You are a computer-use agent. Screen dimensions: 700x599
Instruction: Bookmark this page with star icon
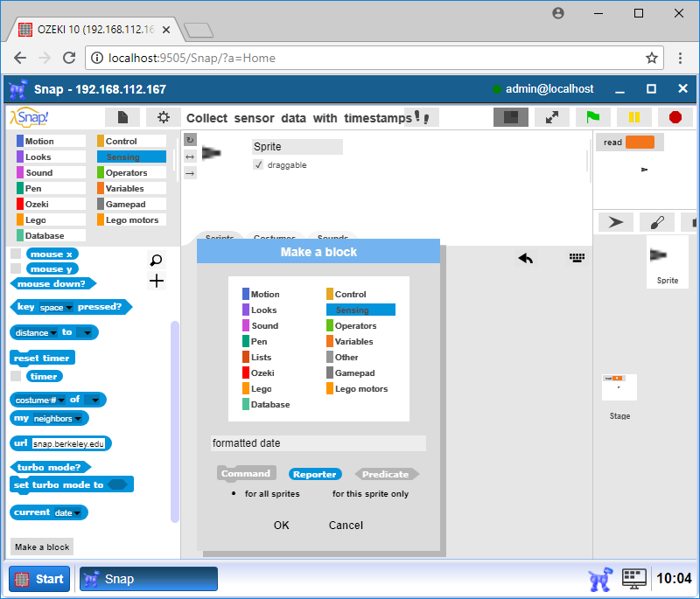click(x=651, y=58)
